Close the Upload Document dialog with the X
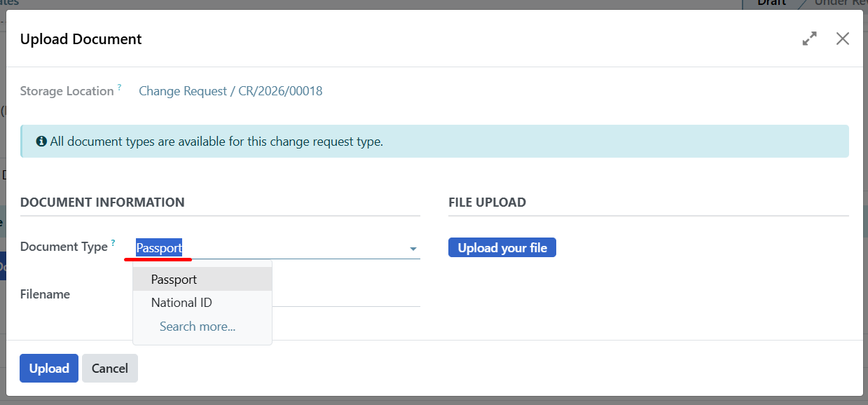868x405 pixels. (x=842, y=39)
